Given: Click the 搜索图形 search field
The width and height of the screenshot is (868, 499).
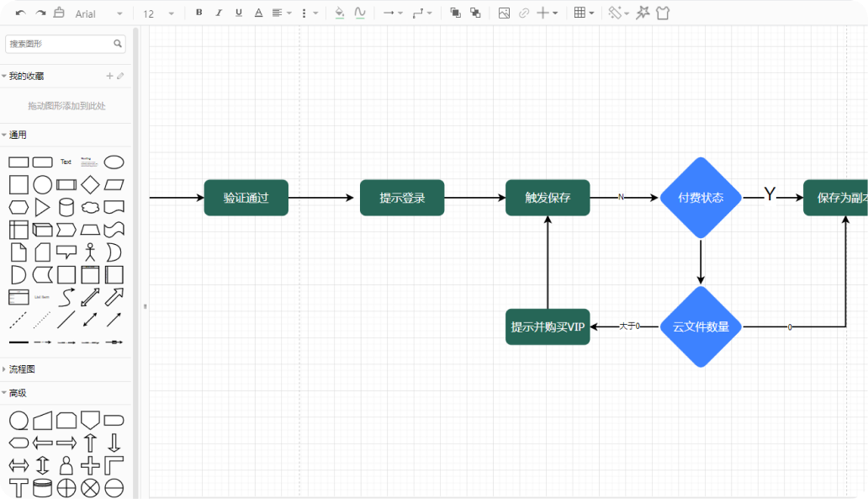Looking at the screenshot, I should click(59, 43).
